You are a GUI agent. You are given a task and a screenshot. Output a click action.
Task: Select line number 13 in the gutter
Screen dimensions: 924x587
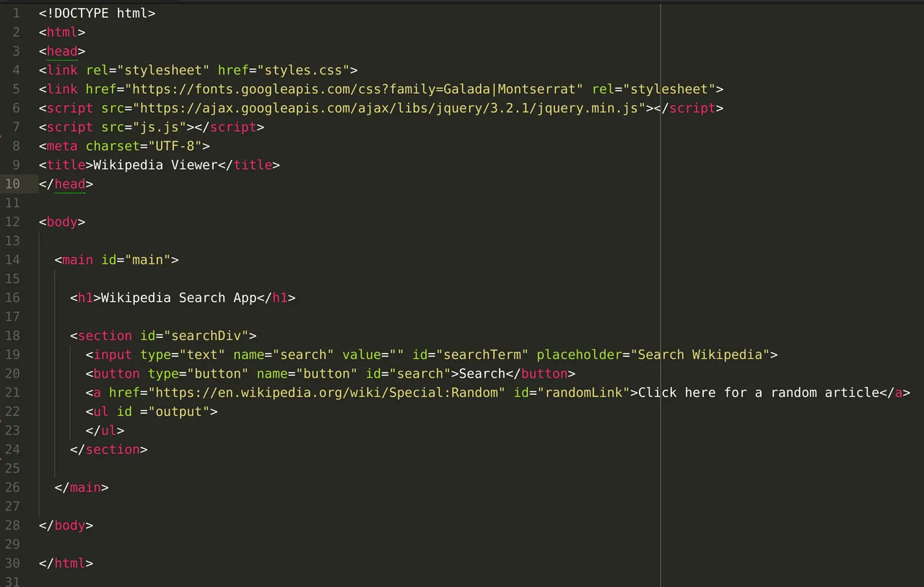(x=13, y=240)
